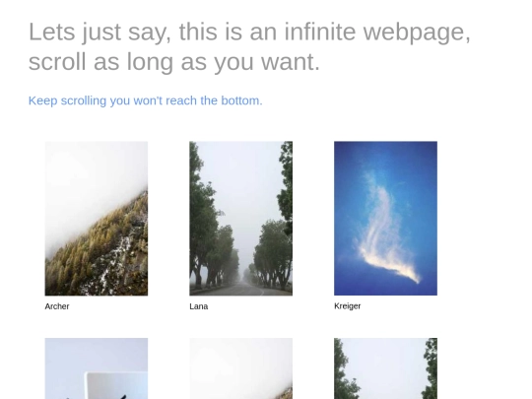Click the word 'bottom' in the blue text
This screenshot has height=399, width=532.
[x=241, y=100]
